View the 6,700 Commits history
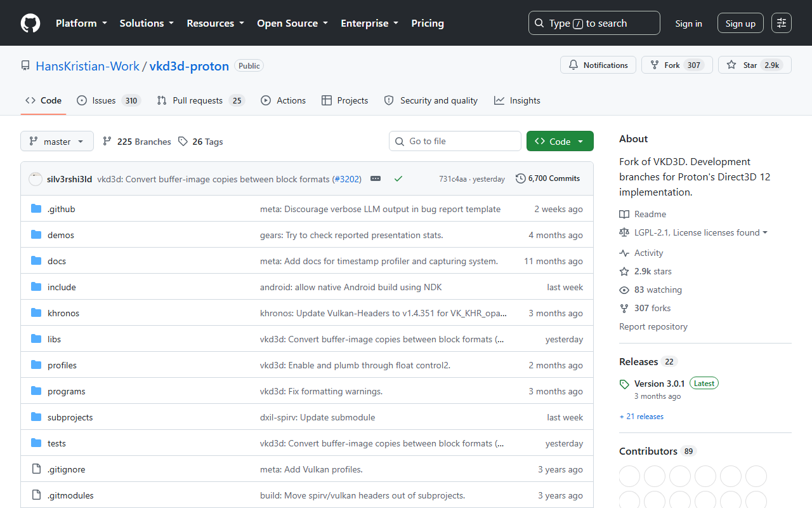The image size is (812, 508). pos(548,178)
